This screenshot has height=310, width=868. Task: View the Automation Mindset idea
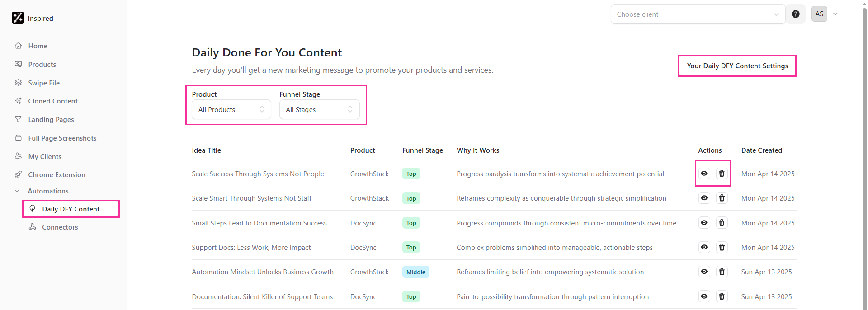point(704,272)
